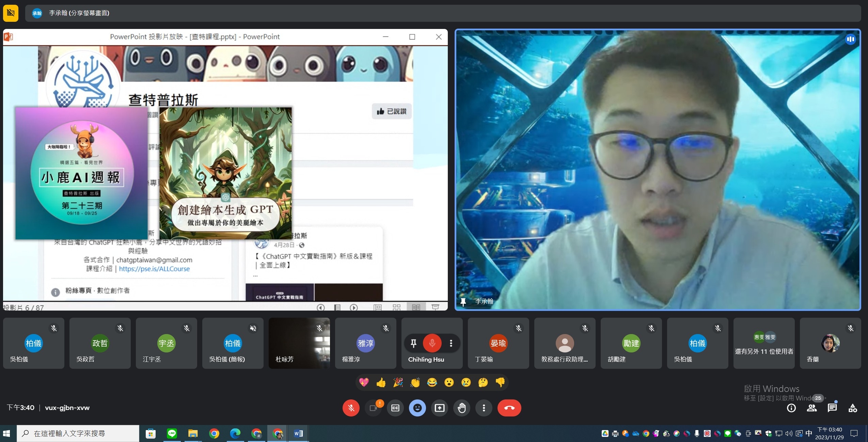The image size is (868, 442).
Task: Send the sparkling heart reaction
Action: 364,382
